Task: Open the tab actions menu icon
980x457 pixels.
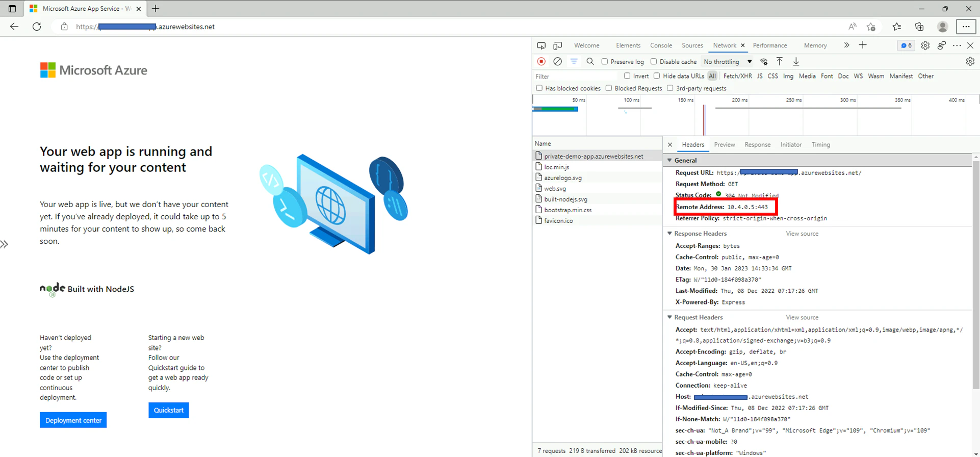Action: point(12,9)
